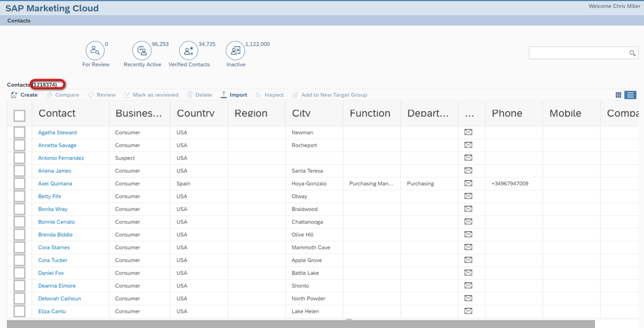
Task: Open Deborah Calhoun contact link
Action: pyautogui.click(x=59, y=299)
